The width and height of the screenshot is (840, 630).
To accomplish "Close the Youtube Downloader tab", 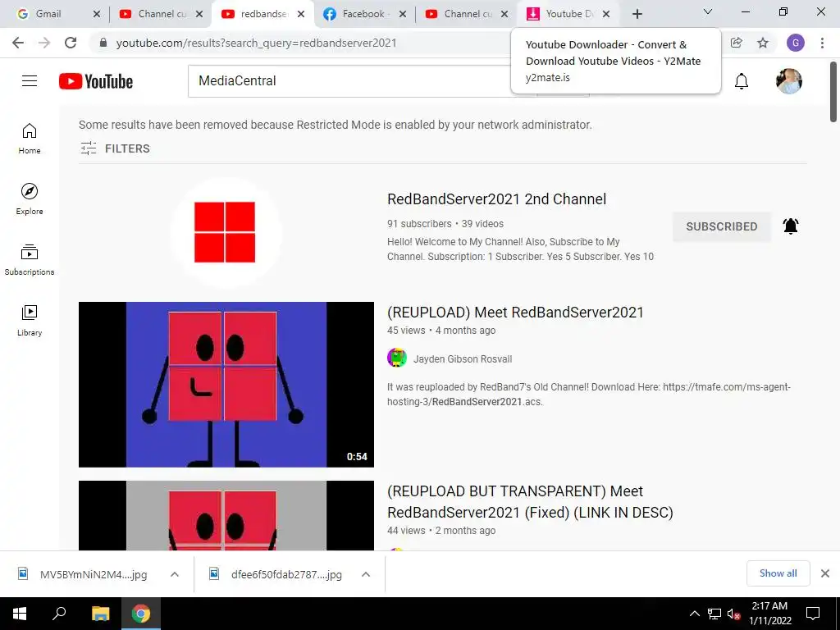I will coord(606,14).
